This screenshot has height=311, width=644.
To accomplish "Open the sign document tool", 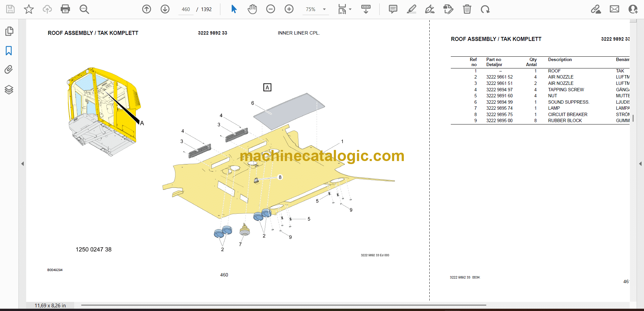I will 430,9.
